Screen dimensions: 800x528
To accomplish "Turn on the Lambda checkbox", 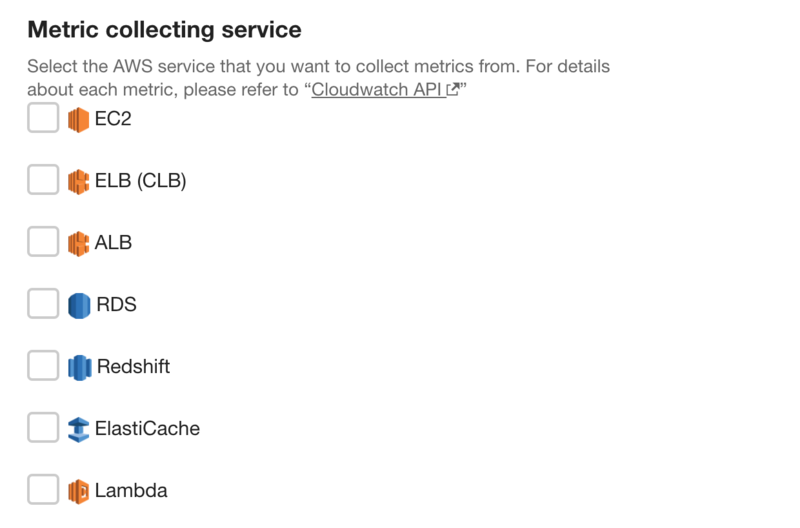I will pyautogui.click(x=43, y=489).
